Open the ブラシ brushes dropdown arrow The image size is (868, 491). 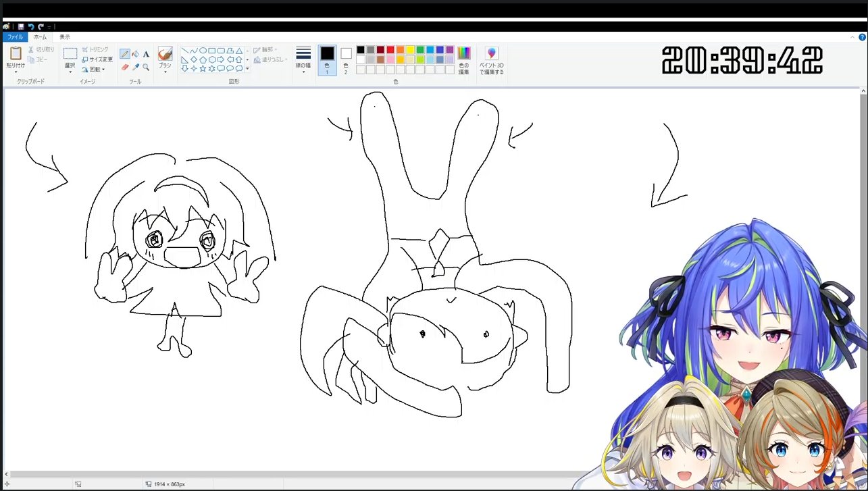pos(165,72)
